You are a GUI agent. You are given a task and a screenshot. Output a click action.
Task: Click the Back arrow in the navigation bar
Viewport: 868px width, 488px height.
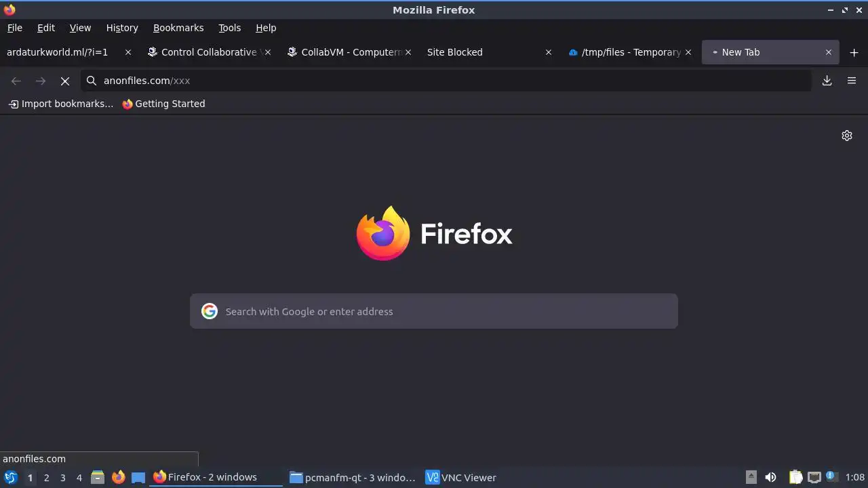click(x=16, y=81)
